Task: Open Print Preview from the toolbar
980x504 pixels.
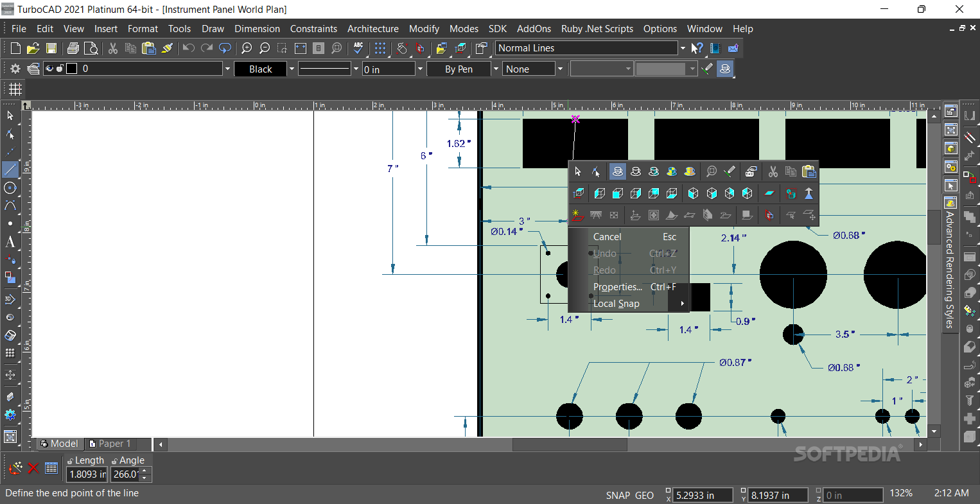Action: [91, 48]
